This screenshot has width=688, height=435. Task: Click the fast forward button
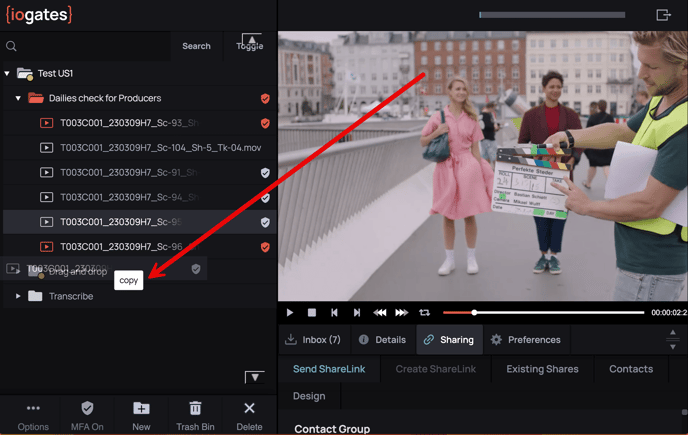click(402, 313)
